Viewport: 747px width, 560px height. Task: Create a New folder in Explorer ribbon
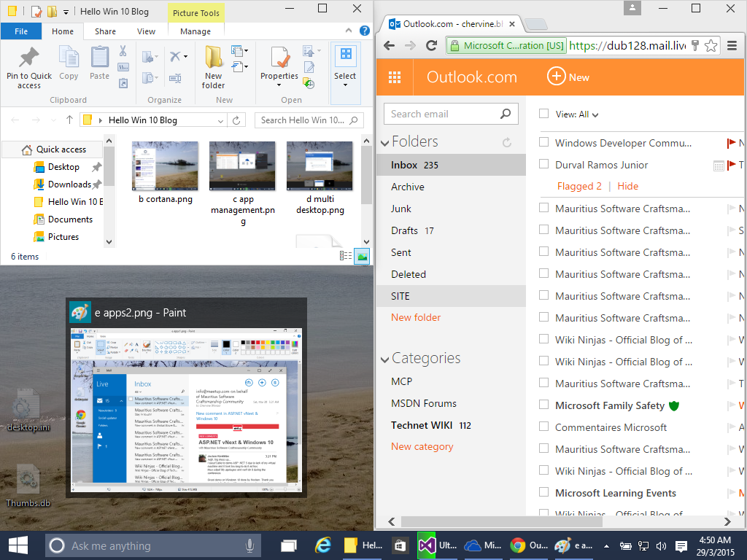point(214,68)
